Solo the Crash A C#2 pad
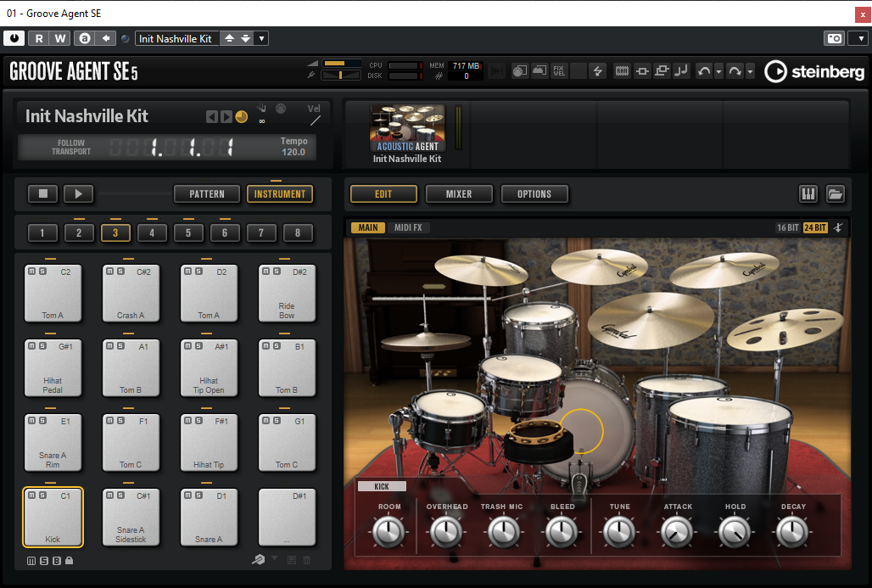The height and width of the screenshot is (588, 872). pyautogui.click(x=120, y=272)
